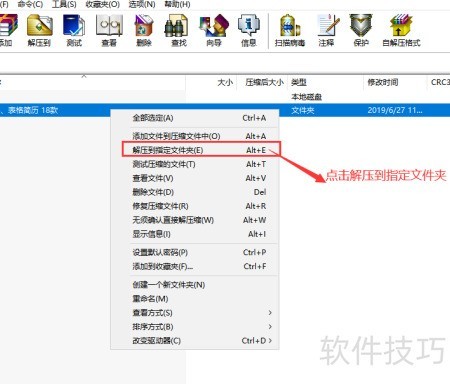Open the 选项(N) menu
Viewport: 450px width, 384px height.
pyautogui.click(x=142, y=4)
